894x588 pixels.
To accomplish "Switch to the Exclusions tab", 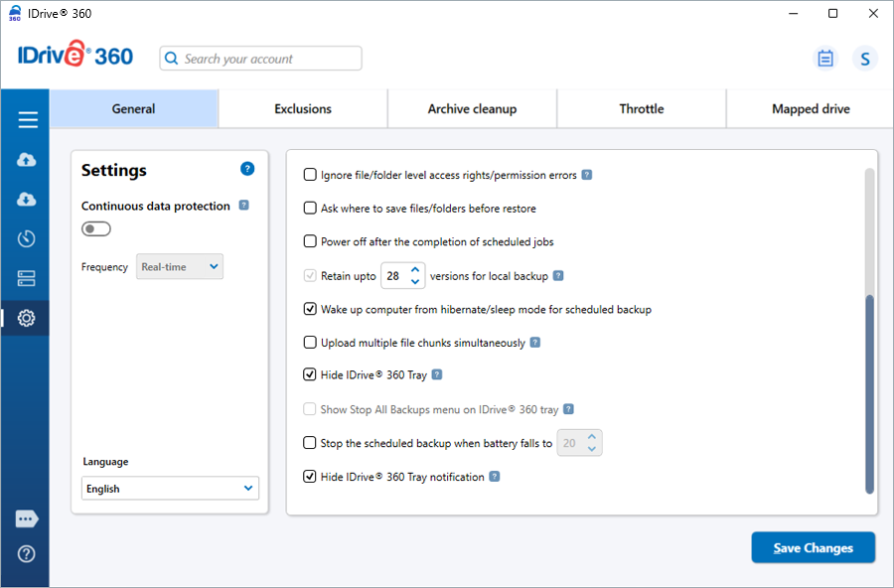I will pyautogui.click(x=303, y=109).
